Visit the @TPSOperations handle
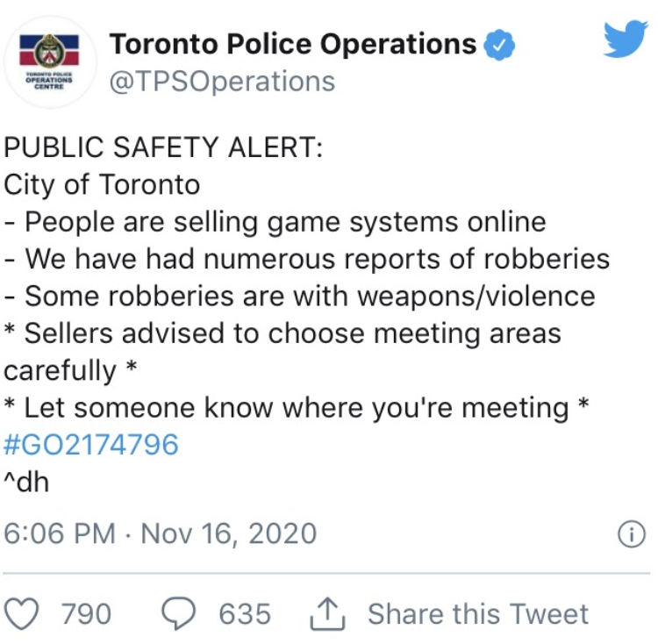 tap(223, 82)
